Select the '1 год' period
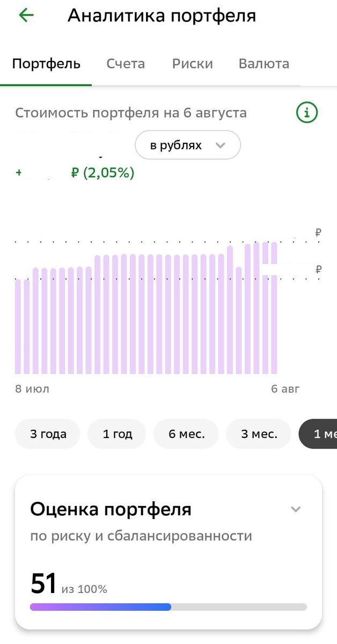The width and height of the screenshot is (337, 644). click(x=117, y=434)
